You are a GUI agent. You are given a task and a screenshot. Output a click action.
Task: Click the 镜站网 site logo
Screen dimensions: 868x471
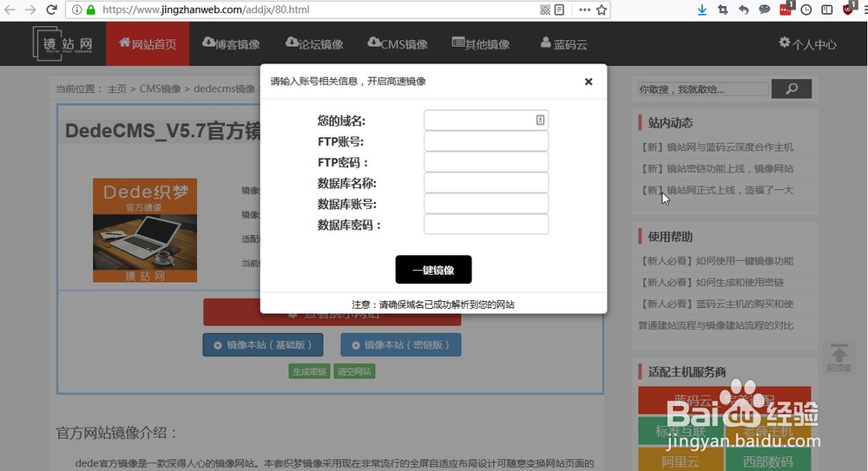pyautogui.click(x=62, y=43)
